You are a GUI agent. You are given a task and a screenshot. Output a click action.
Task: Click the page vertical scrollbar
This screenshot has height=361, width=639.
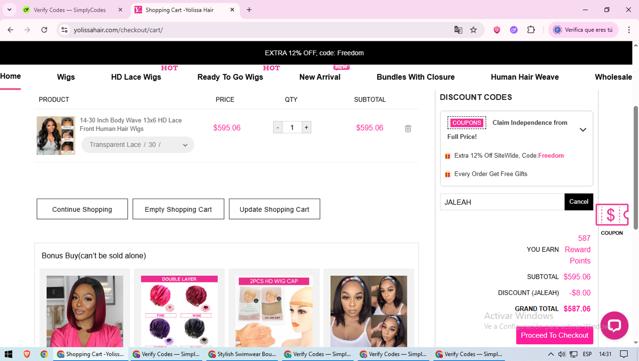635,167
